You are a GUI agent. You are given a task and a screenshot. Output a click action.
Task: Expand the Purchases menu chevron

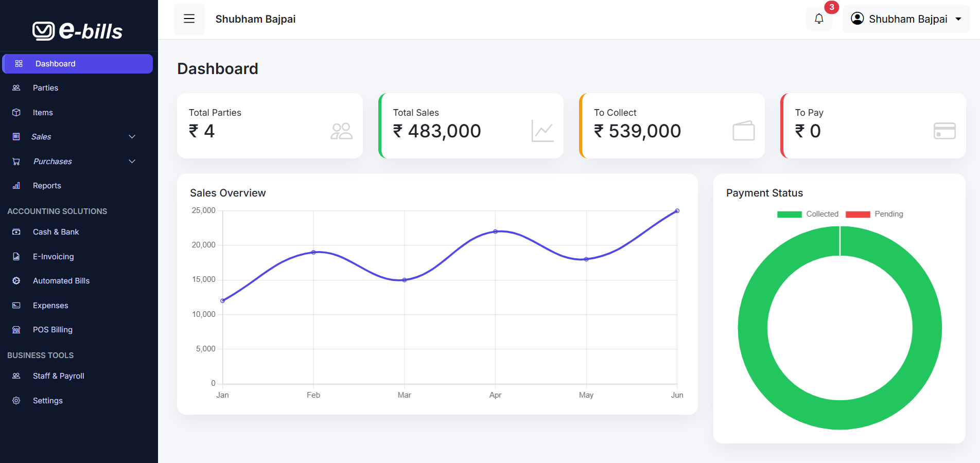132,161
